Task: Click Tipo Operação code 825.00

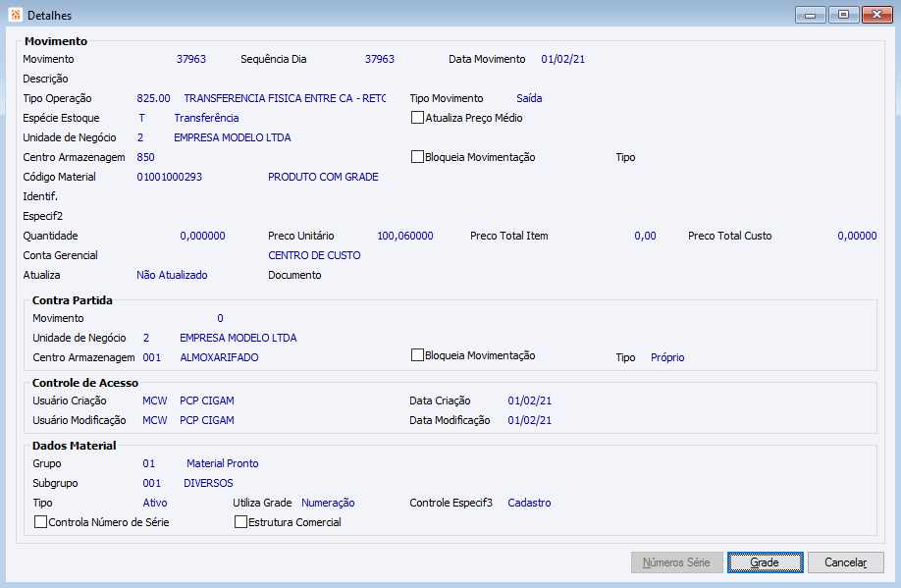Action: 153,98
